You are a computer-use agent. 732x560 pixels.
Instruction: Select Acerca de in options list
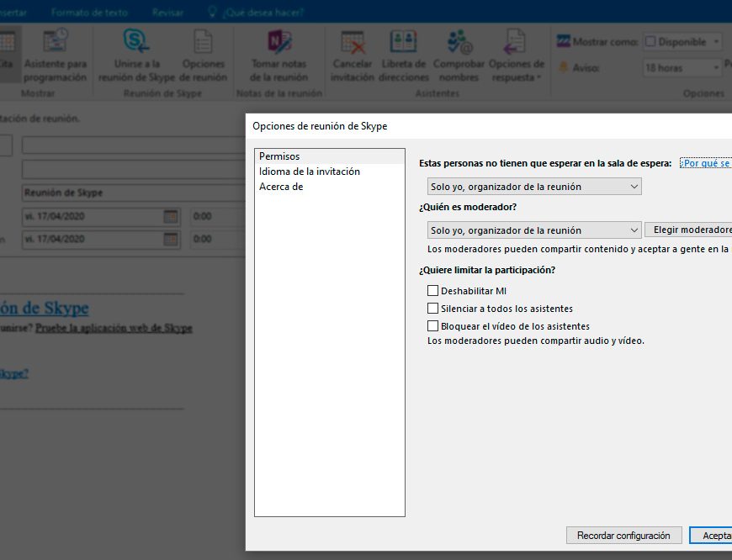(x=330, y=187)
